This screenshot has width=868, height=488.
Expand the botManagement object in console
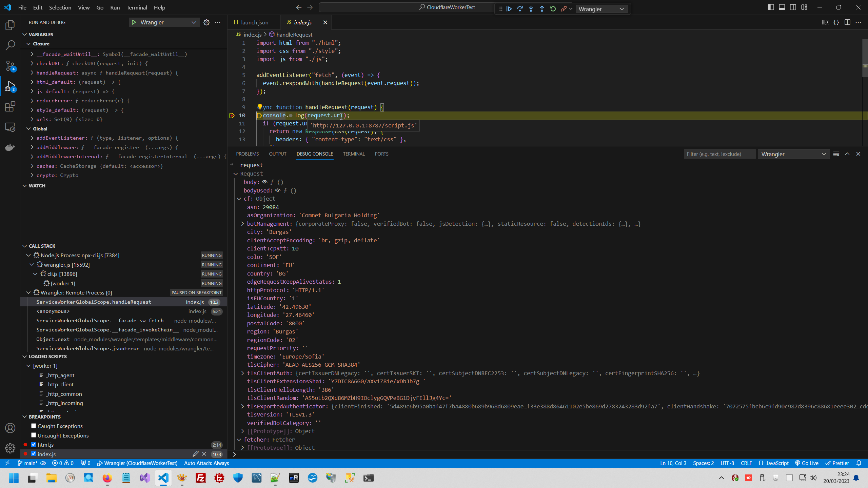click(242, 224)
